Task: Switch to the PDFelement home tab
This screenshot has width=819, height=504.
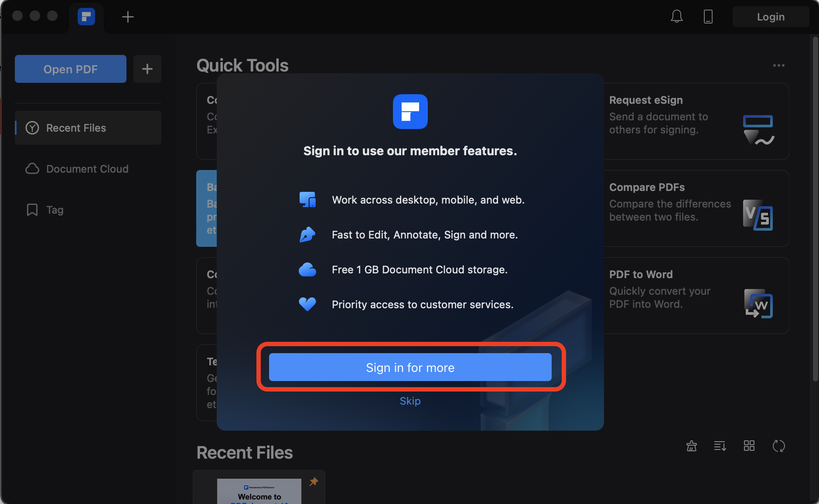Action: click(x=86, y=17)
